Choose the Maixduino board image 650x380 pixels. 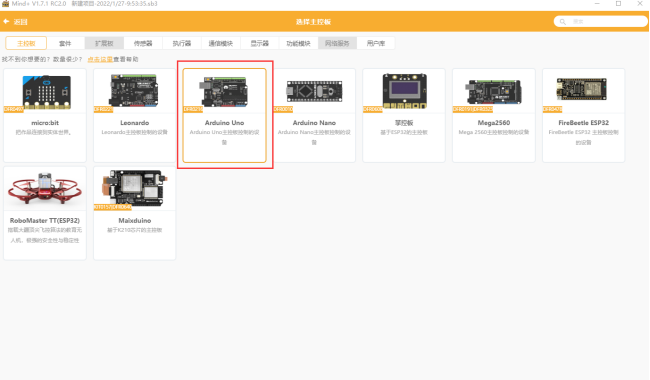coord(135,189)
